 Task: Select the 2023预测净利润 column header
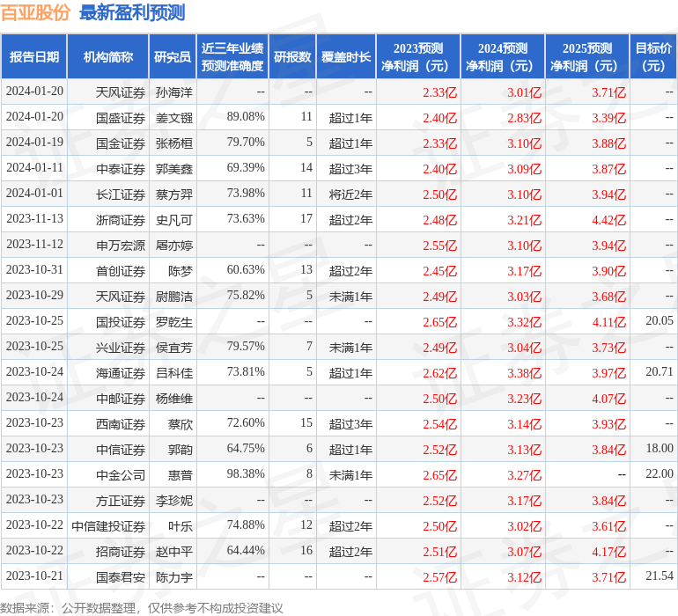(418, 56)
